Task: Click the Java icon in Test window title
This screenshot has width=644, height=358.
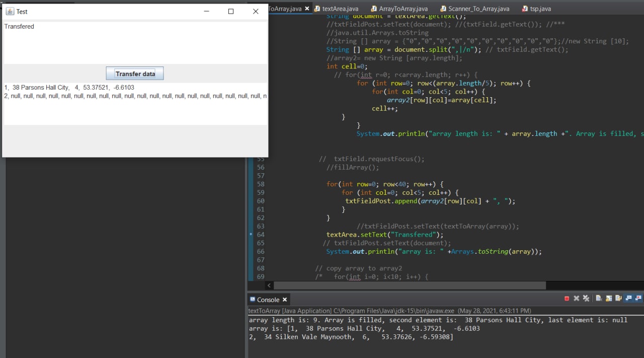Action: pyautogui.click(x=10, y=11)
